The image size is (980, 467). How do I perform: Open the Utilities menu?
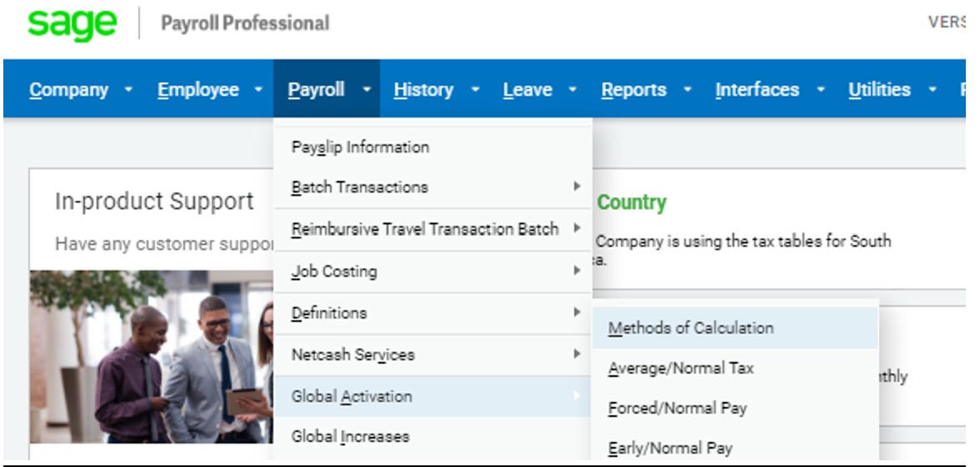click(x=879, y=89)
